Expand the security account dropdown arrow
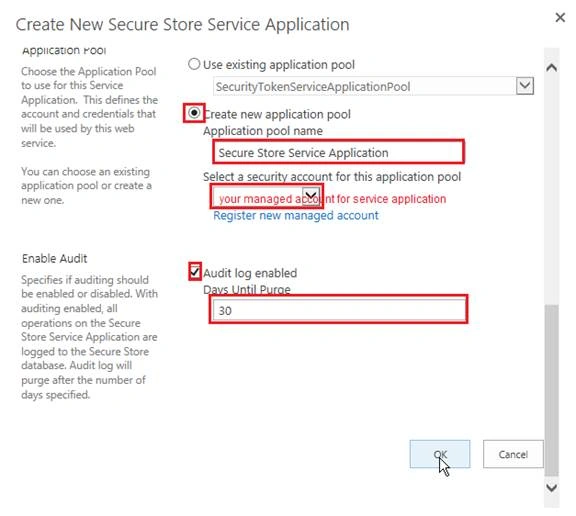This screenshot has width=576, height=516. coord(311,195)
